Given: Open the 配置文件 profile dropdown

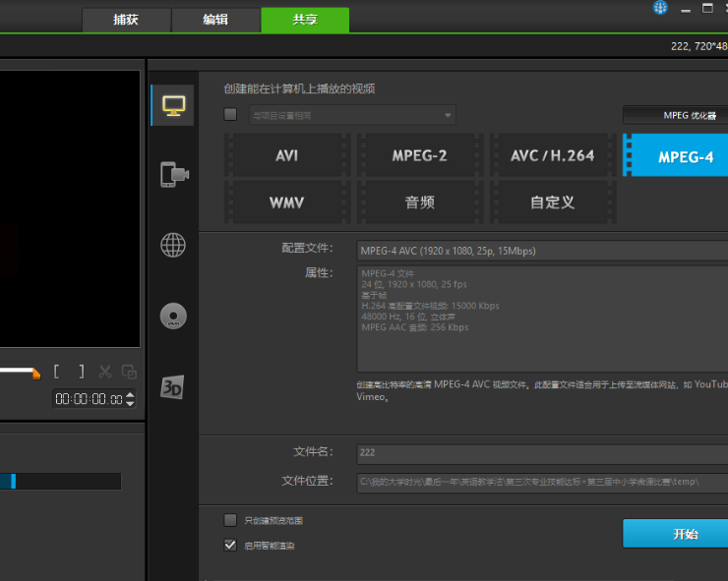Looking at the screenshot, I should [x=541, y=251].
